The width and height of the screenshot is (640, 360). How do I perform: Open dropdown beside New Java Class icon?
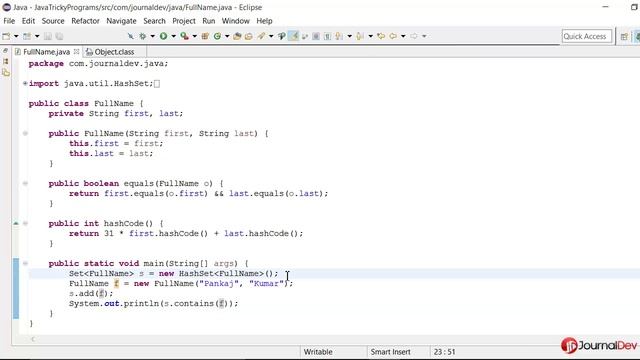(x=227, y=36)
